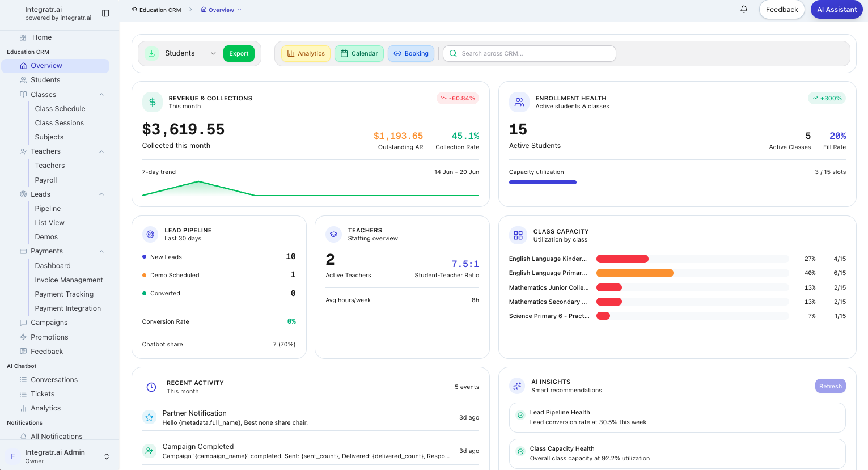Click the download icon beside Students

tap(151, 53)
